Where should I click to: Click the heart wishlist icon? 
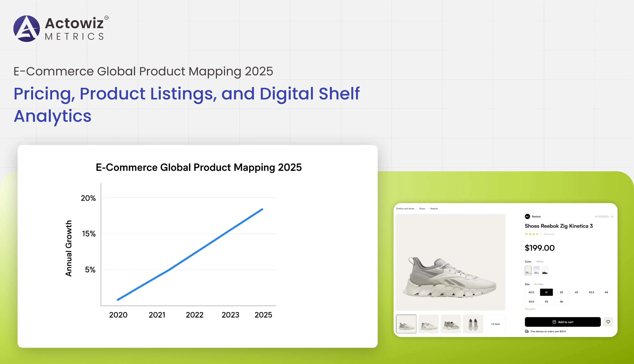tap(608, 322)
